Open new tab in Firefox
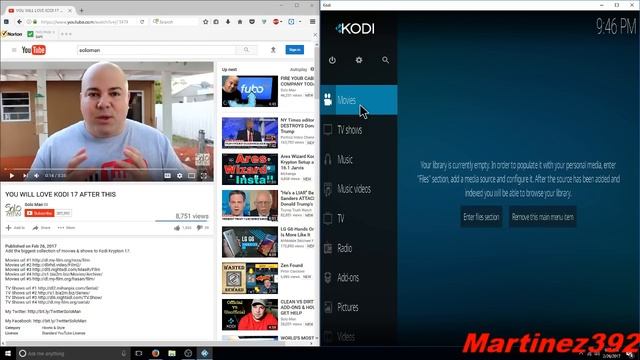 pos(82,10)
